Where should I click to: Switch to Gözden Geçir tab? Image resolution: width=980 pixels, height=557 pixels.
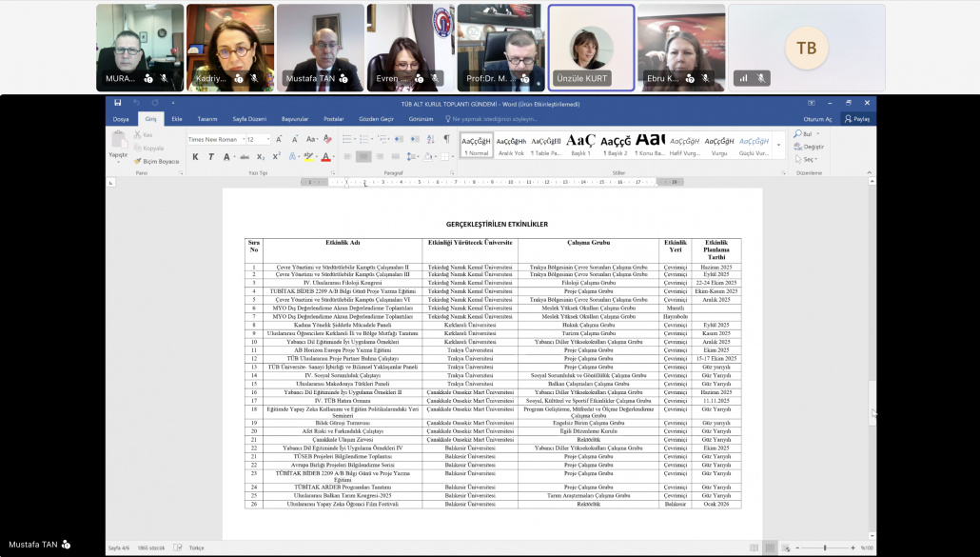(x=377, y=119)
